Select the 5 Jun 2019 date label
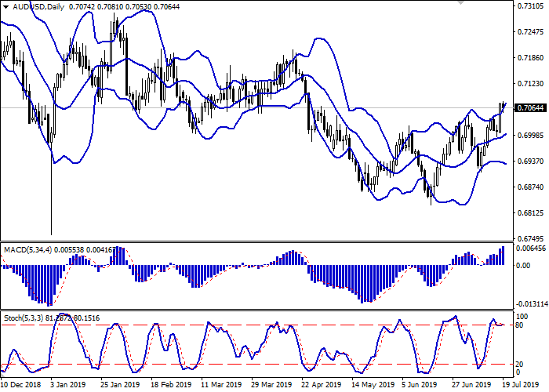The image size is (549, 392). 419,385
